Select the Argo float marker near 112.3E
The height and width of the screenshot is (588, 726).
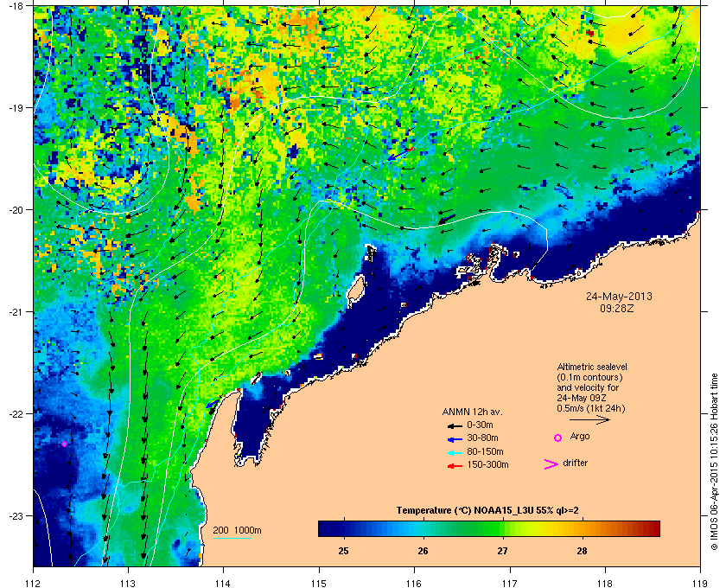64,444
